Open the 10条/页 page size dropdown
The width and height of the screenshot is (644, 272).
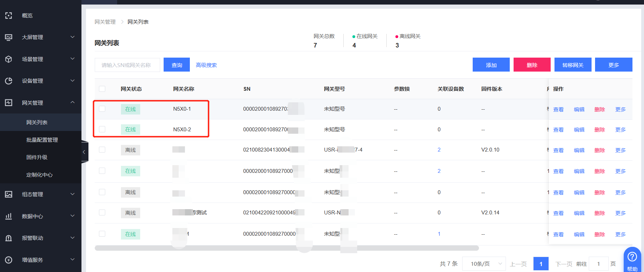point(484,264)
